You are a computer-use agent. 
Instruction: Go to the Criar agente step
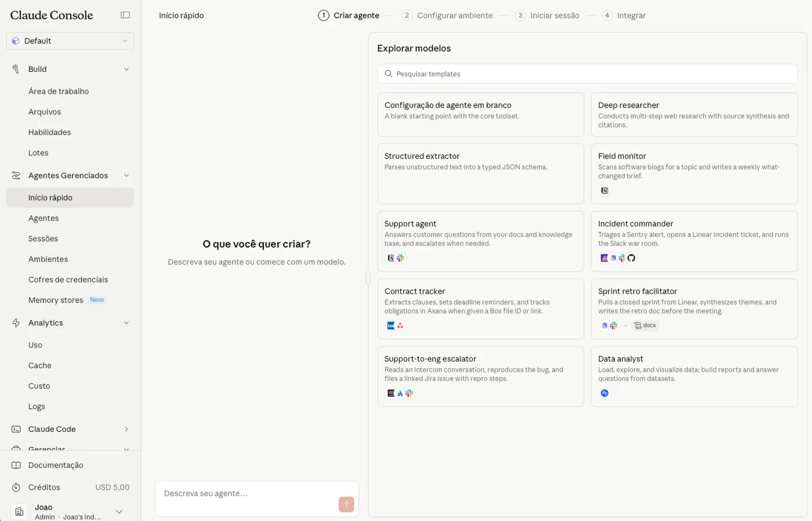pyautogui.click(x=349, y=16)
